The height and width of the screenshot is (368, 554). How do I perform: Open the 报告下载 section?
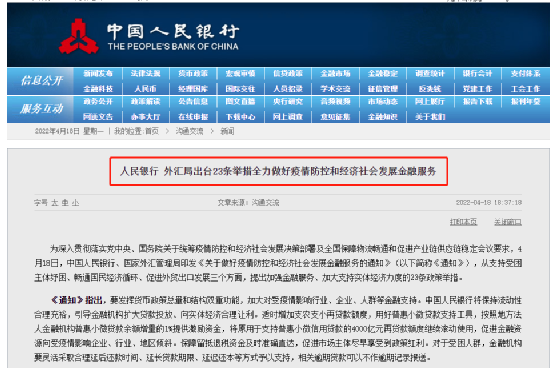point(478,102)
